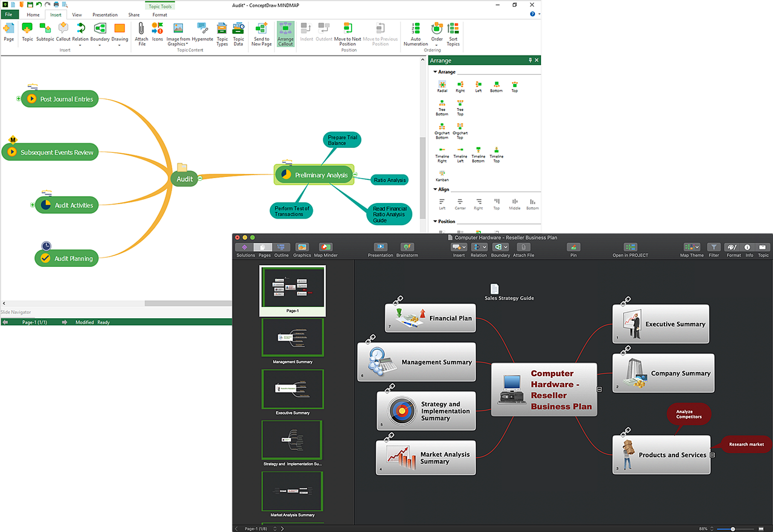Start Brainstorm mode in Mac toolbar
This screenshot has width=773, height=532.
(407, 250)
